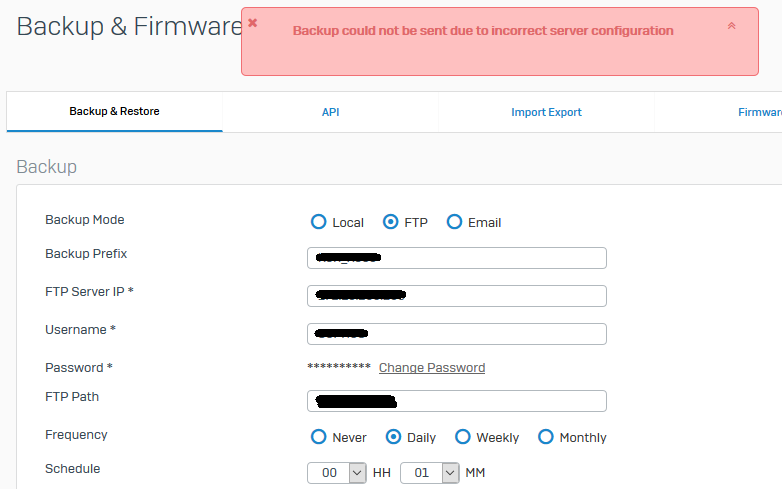Choose Daily backup frequency

pyautogui.click(x=394, y=437)
